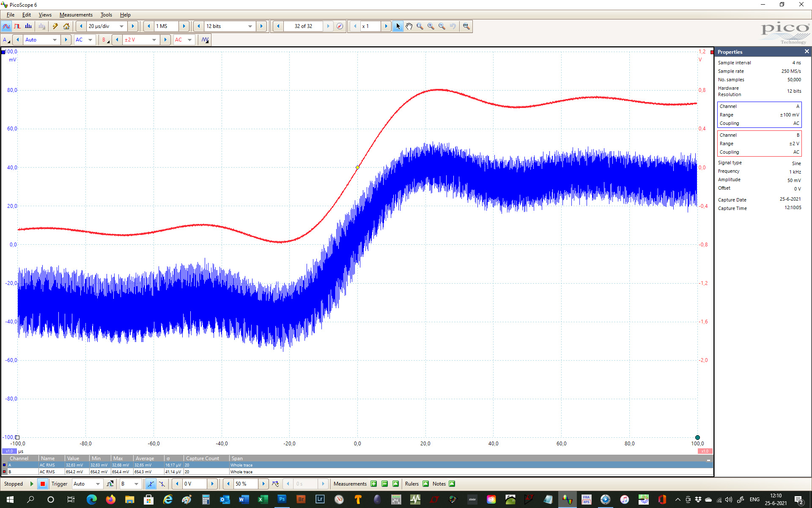Open Photoshop from the taskbar
The width and height of the screenshot is (812, 508).
point(282,500)
